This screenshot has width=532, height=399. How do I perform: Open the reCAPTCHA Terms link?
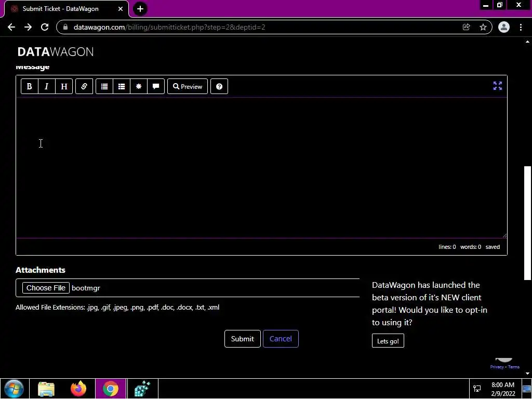pos(514,367)
